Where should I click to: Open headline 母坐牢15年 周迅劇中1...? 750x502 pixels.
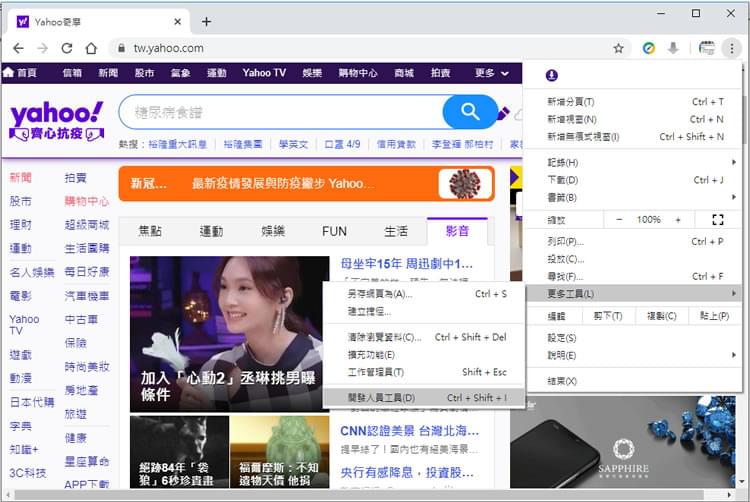click(407, 264)
